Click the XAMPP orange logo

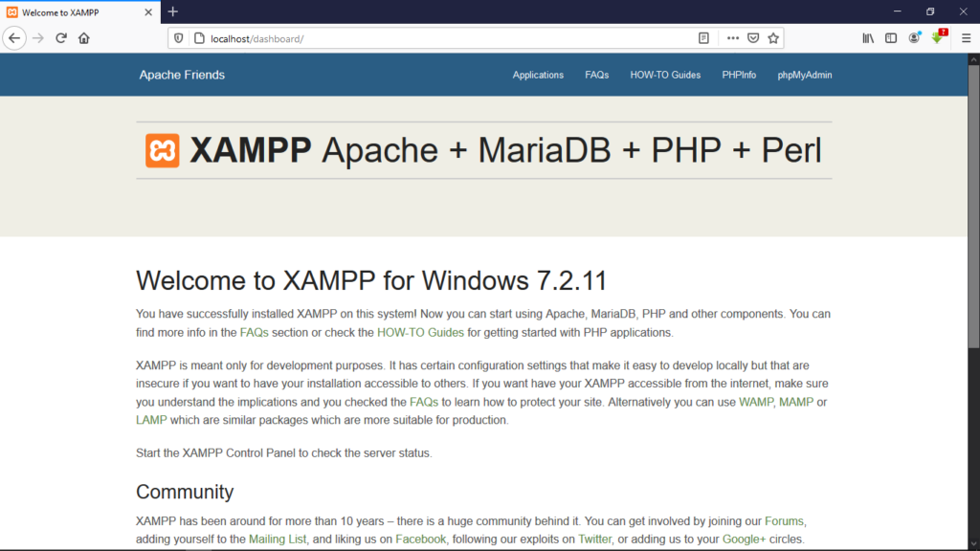pyautogui.click(x=163, y=150)
